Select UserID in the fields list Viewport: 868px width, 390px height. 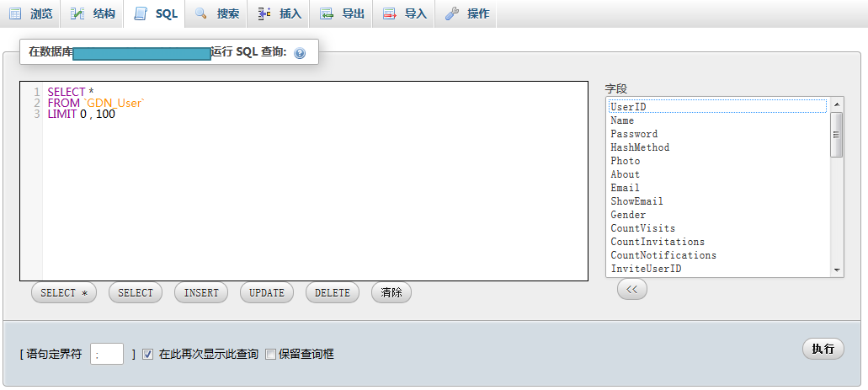(x=718, y=106)
